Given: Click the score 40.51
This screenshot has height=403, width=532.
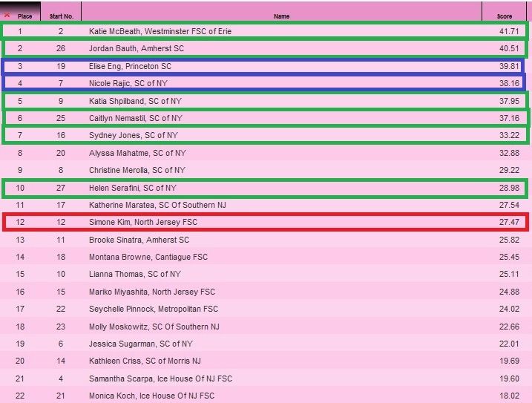Looking at the screenshot, I should click(509, 48).
